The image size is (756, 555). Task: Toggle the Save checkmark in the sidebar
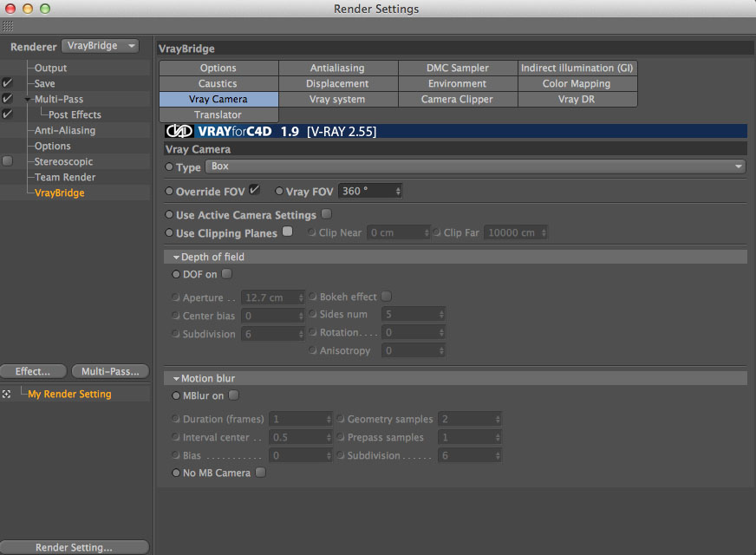coord(7,83)
